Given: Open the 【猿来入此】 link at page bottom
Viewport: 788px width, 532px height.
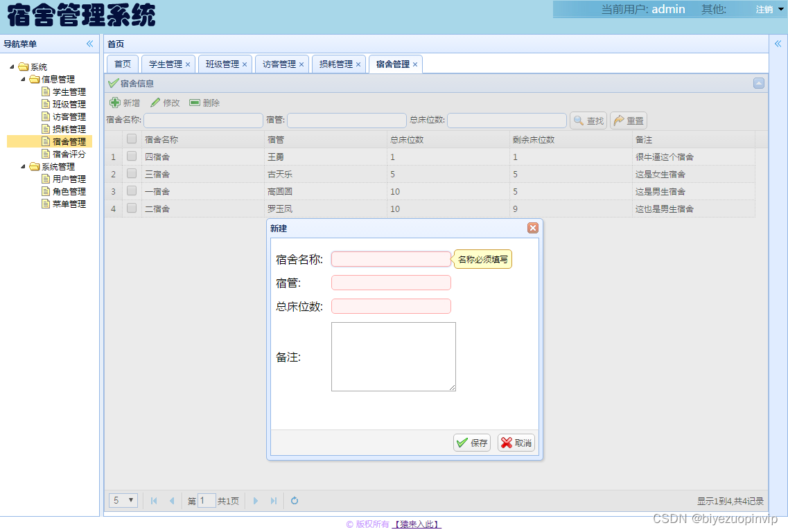Looking at the screenshot, I should pos(414,525).
